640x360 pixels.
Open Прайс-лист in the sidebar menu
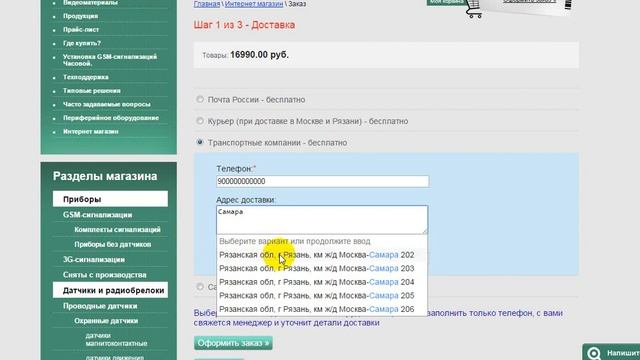click(x=81, y=29)
